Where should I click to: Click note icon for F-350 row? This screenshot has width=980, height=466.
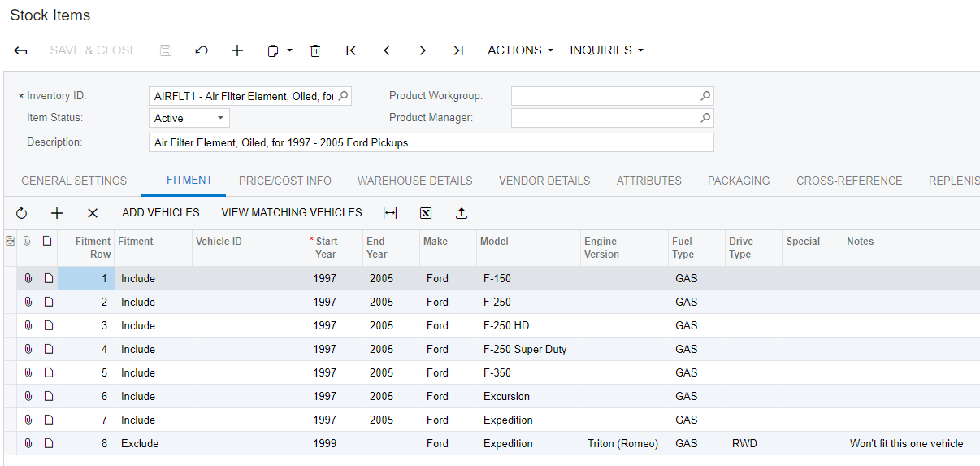click(48, 372)
